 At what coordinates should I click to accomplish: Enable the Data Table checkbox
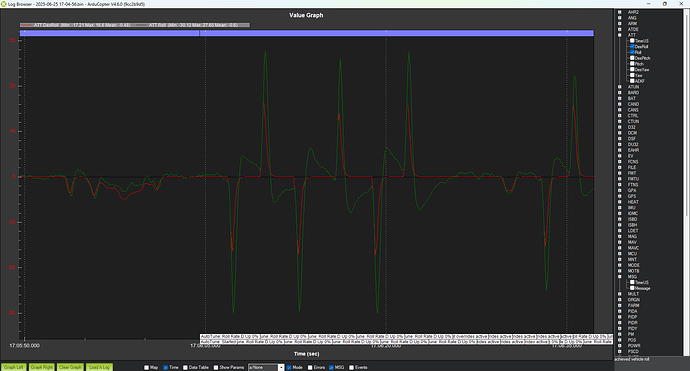[185, 367]
